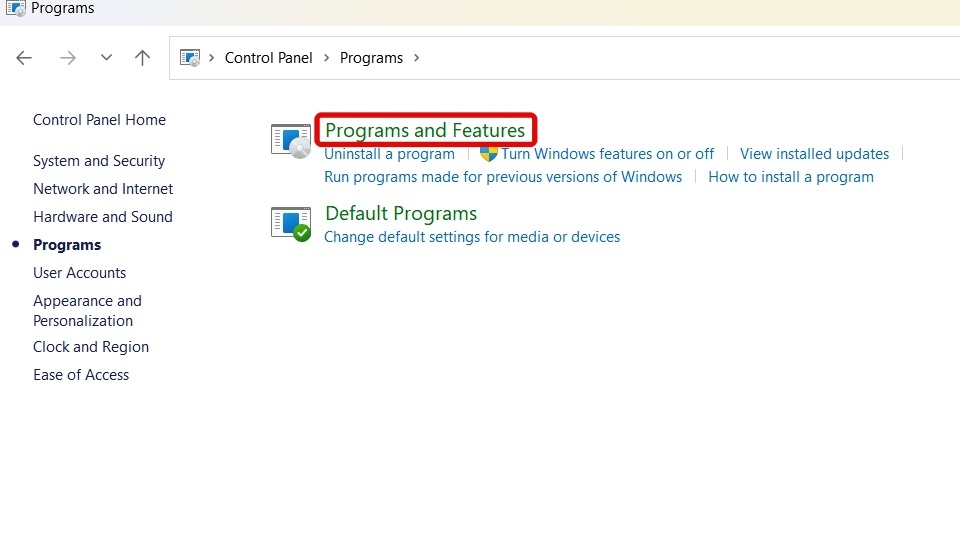The width and height of the screenshot is (960, 540).
Task: Go back with the left arrow
Action: 24,58
